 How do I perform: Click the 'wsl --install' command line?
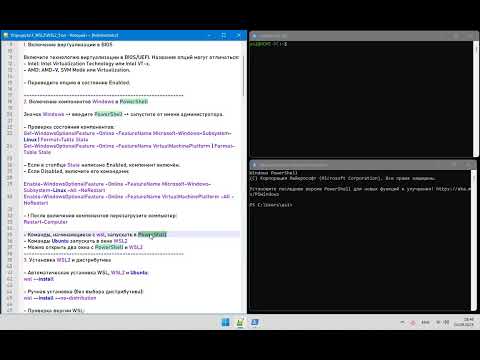(39, 279)
